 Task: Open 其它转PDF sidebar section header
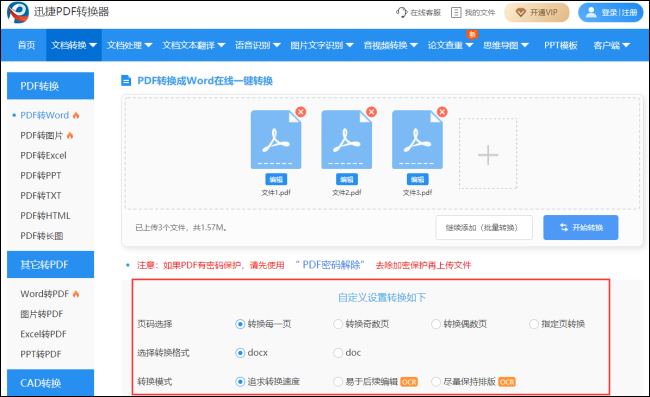pos(51,264)
